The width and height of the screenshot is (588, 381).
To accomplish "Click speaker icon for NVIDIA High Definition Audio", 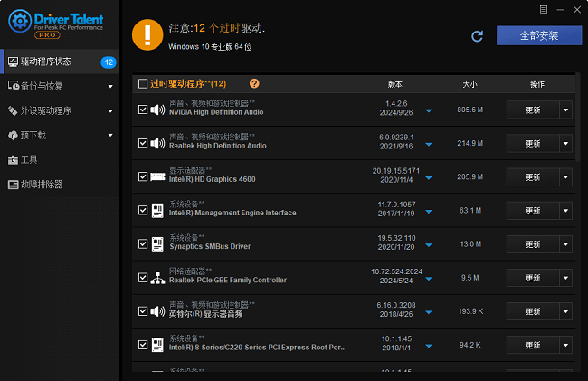I will pyautogui.click(x=157, y=110).
